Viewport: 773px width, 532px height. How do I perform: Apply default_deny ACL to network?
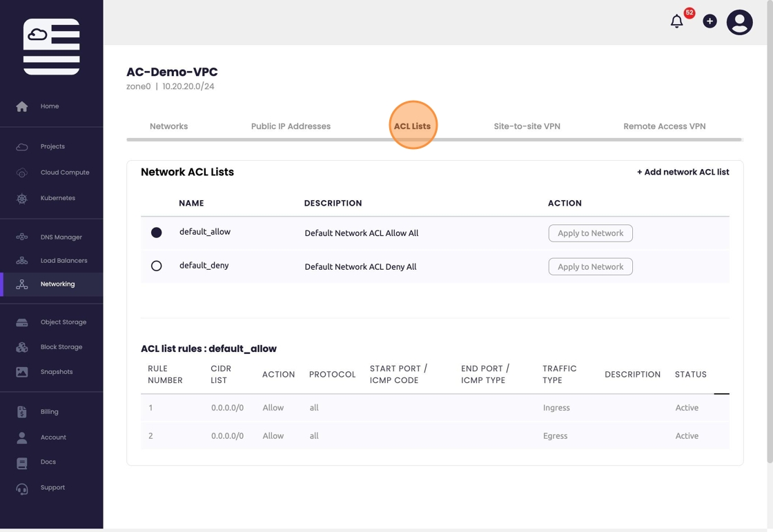pyautogui.click(x=590, y=266)
